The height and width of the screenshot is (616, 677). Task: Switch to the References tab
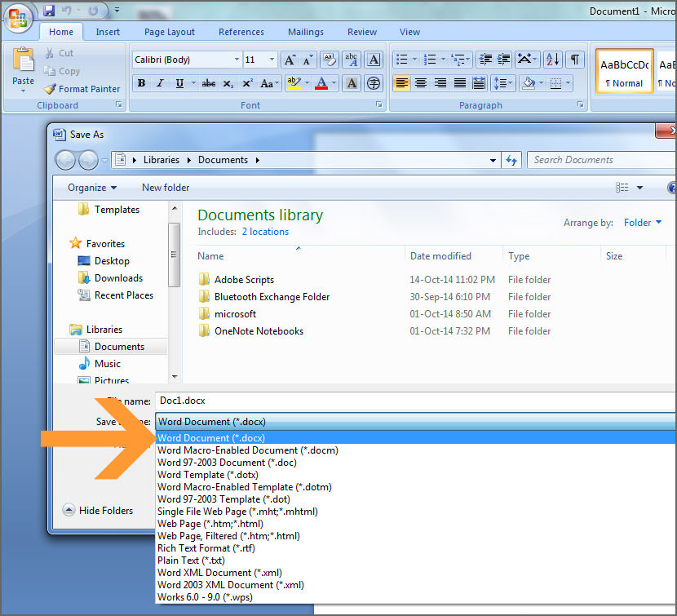pos(241,32)
